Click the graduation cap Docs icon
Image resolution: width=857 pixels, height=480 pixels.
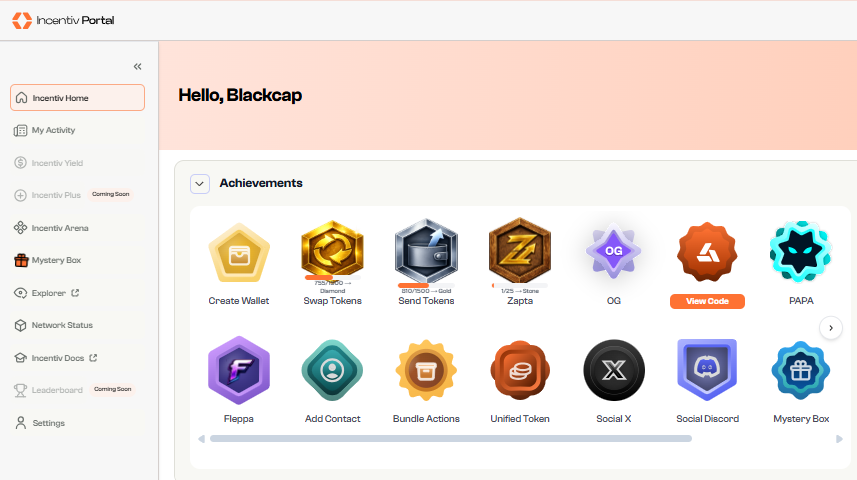coord(20,358)
